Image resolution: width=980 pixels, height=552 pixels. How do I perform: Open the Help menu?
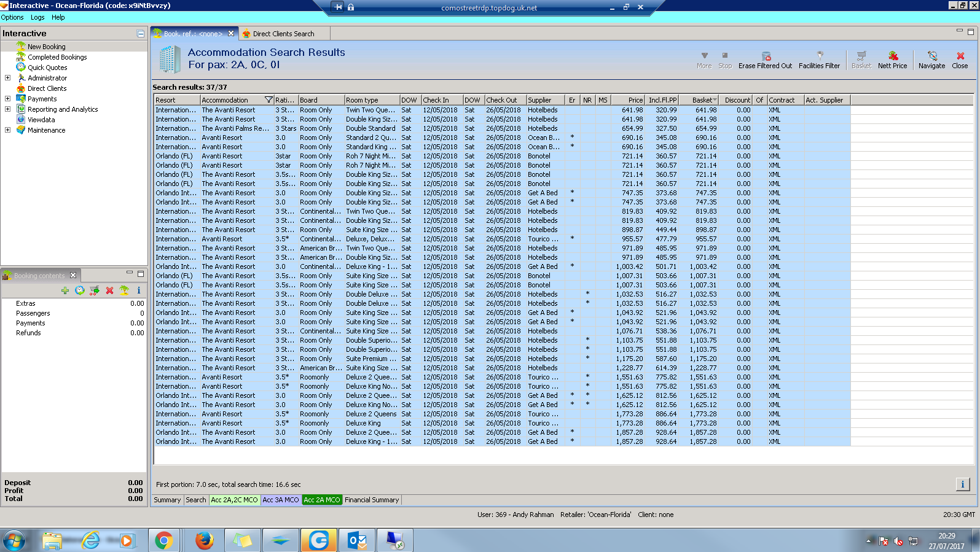click(58, 17)
